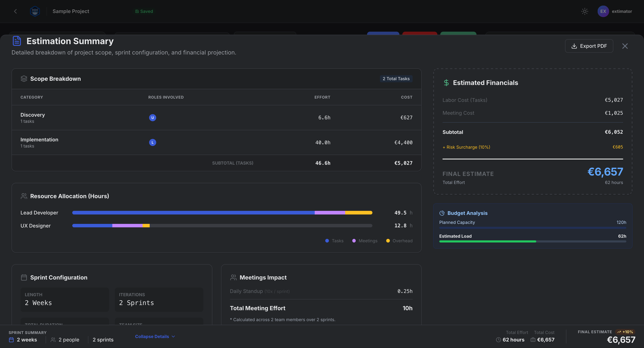Click the Estimated Financials dollar icon
The image size is (644, 348).
pos(446,83)
